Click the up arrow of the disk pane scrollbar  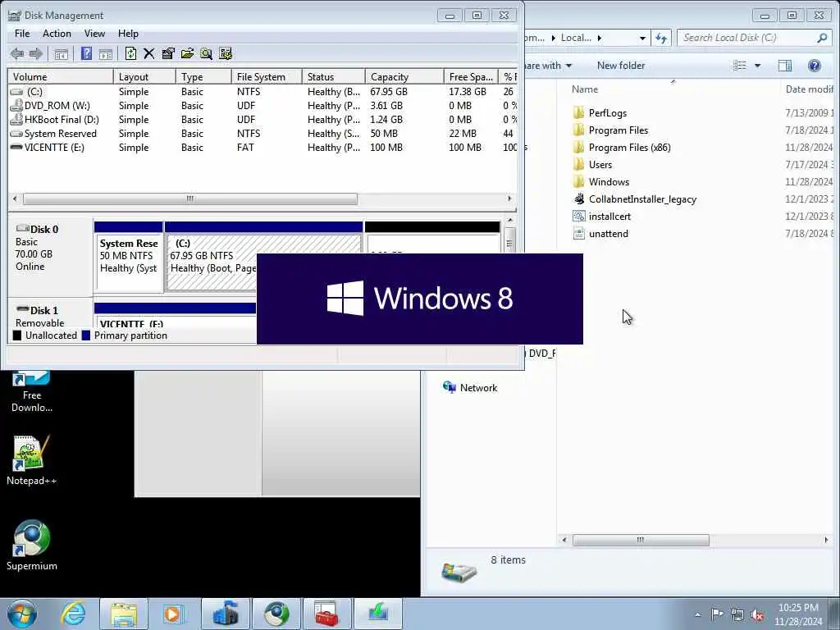coord(510,220)
